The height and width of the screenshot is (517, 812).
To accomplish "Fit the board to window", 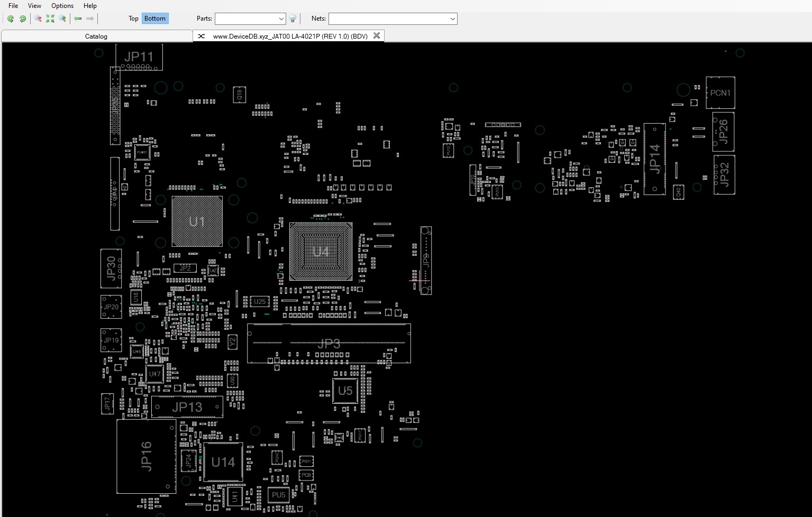I will tap(50, 19).
